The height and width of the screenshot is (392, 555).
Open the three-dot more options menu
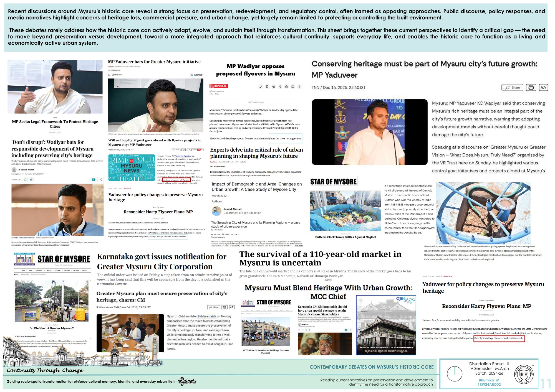(x=299, y=87)
